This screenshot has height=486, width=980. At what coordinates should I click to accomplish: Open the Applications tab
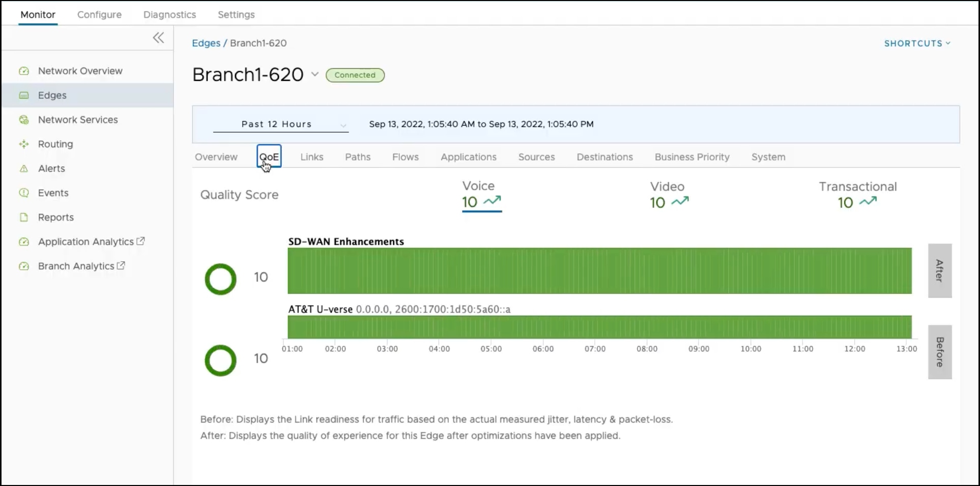469,157
